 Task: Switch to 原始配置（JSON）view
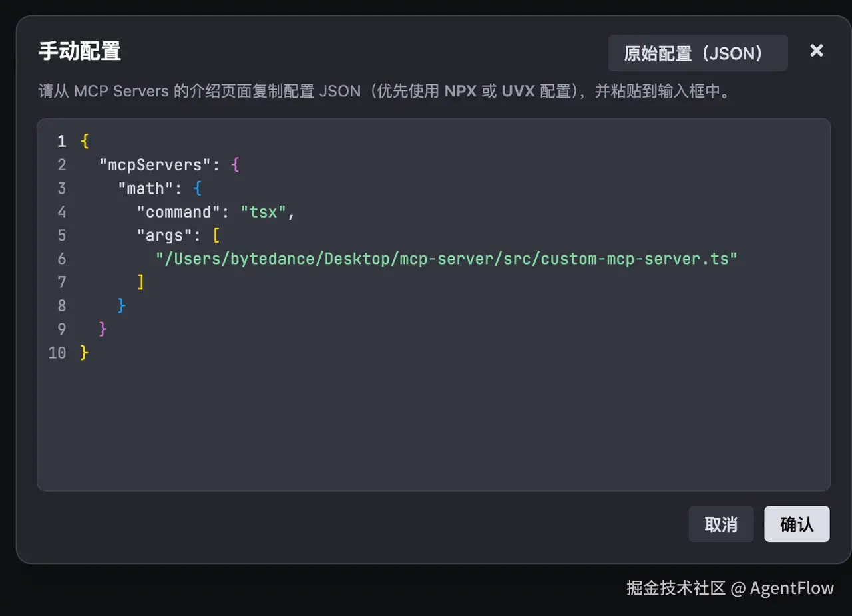point(698,53)
